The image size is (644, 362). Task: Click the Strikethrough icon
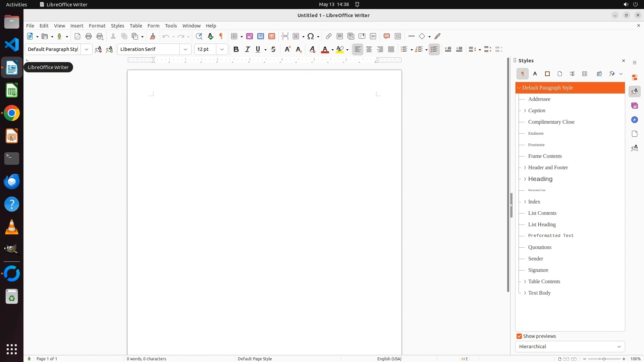[x=273, y=49]
